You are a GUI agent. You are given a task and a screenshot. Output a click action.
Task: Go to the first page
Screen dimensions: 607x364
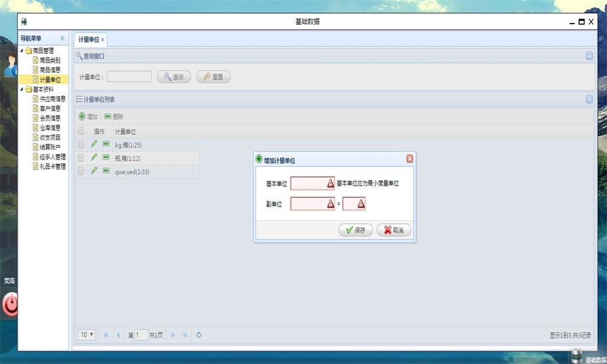[x=106, y=335]
